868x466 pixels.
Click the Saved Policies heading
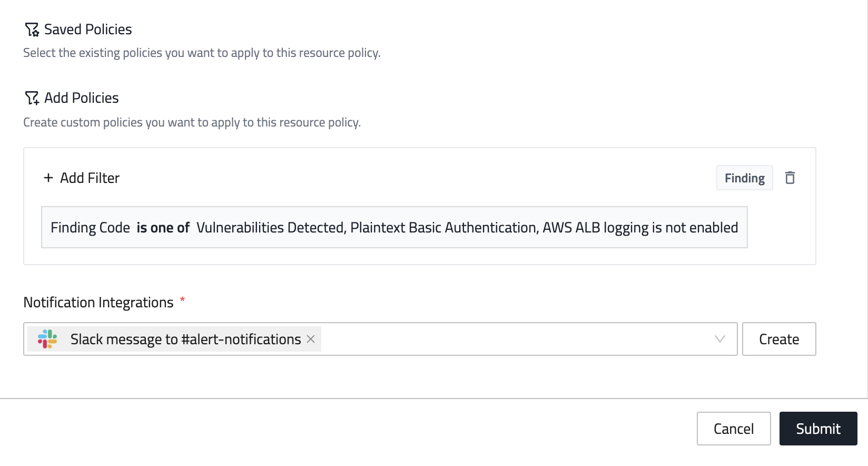pyautogui.click(x=88, y=30)
